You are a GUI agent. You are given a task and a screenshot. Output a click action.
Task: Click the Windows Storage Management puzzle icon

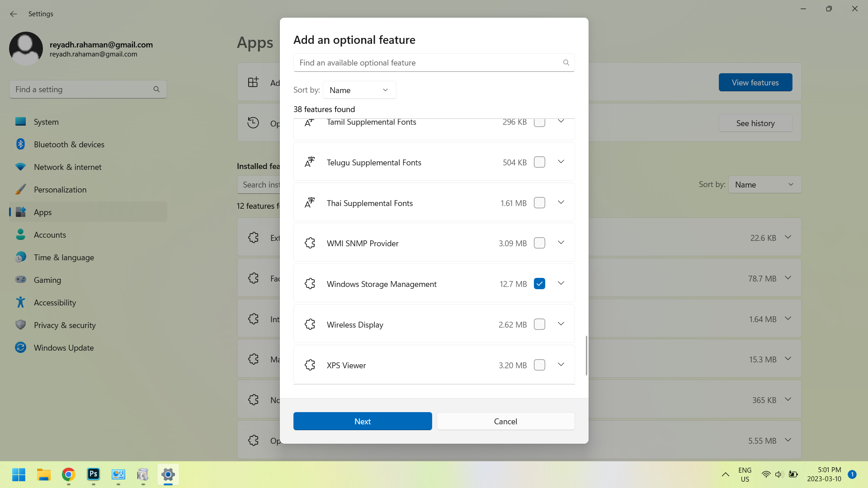click(x=310, y=284)
